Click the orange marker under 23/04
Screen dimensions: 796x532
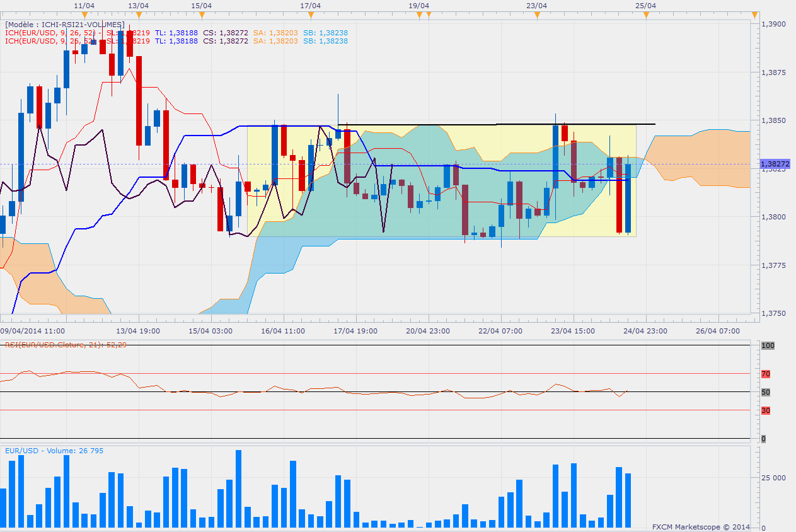(x=536, y=14)
